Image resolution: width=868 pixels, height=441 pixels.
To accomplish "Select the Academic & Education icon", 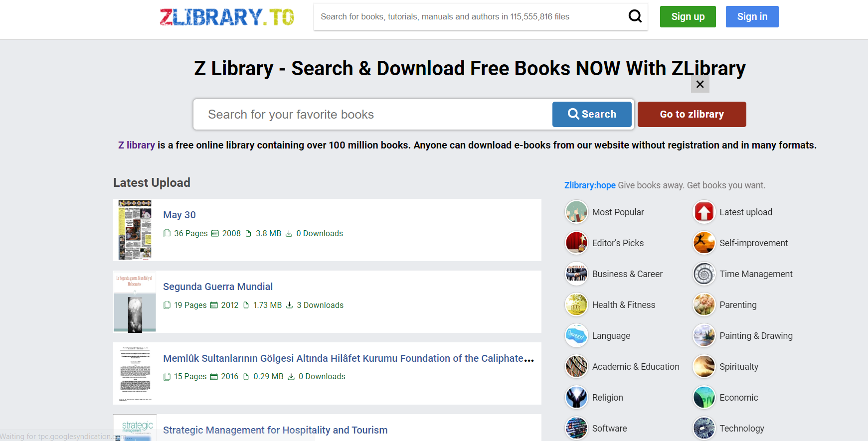I will [x=576, y=367].
